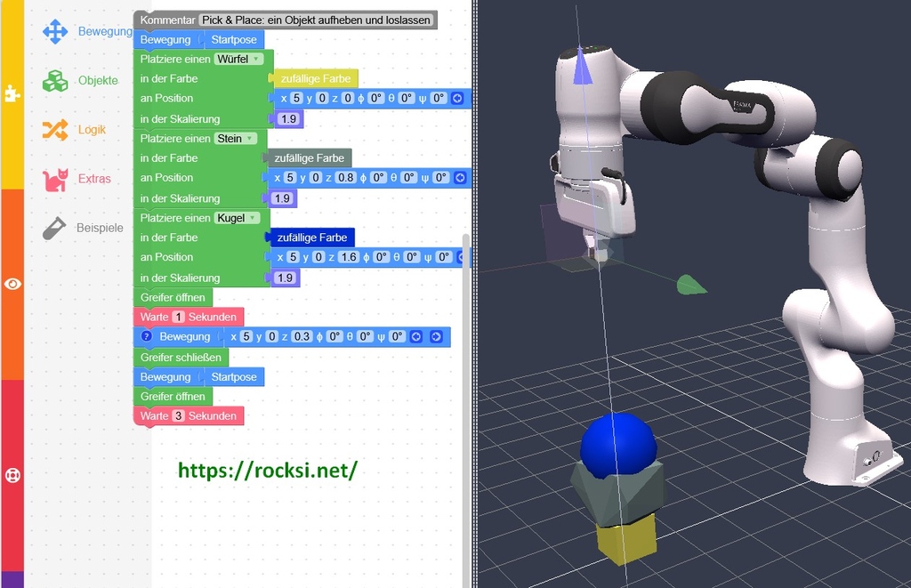Click the z value 0.3 in Bewegung block
The height and width of the screenshot is (588, 911).
tap(302, 336)
